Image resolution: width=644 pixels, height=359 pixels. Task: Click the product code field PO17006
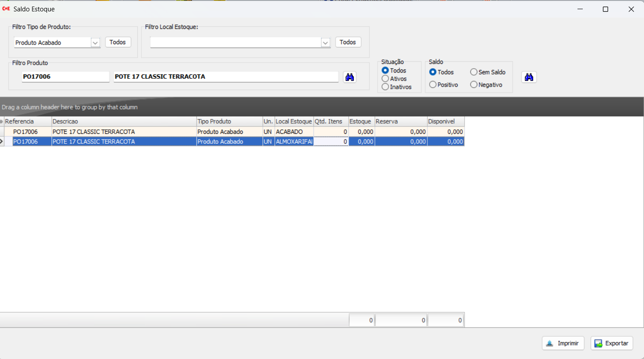pyautogui.click(x=65, y=77)
